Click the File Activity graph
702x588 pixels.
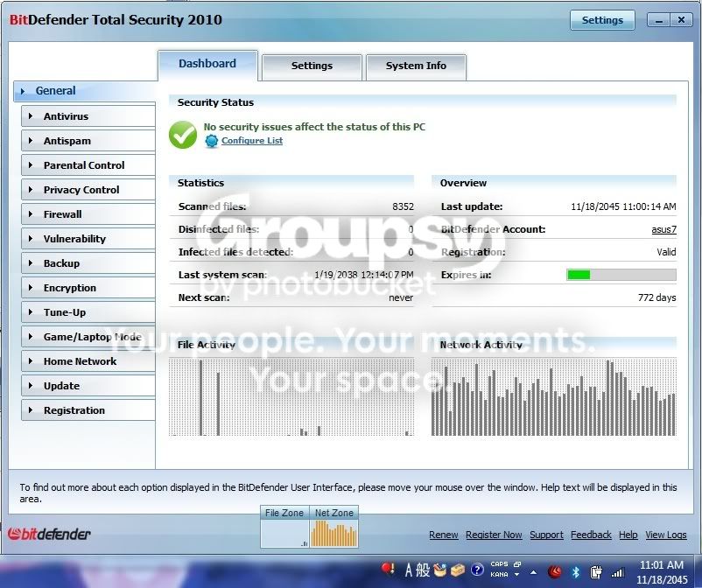[291, 397]
